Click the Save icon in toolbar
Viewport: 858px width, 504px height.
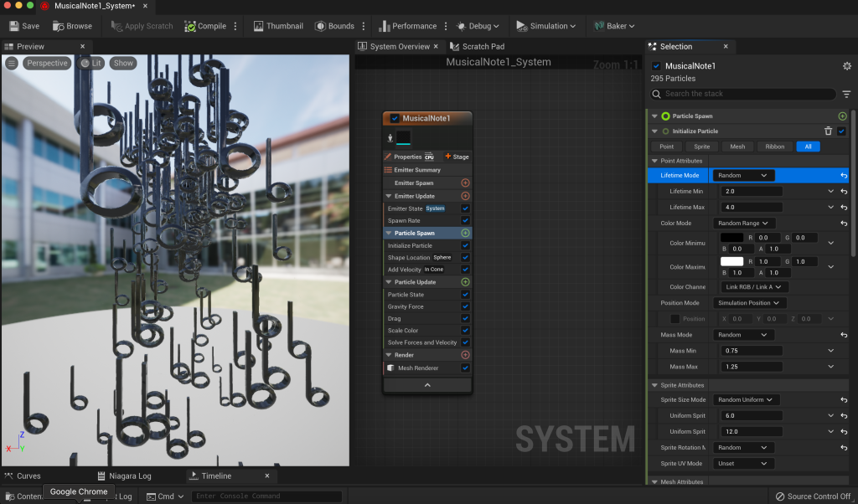tap(14, 26)
